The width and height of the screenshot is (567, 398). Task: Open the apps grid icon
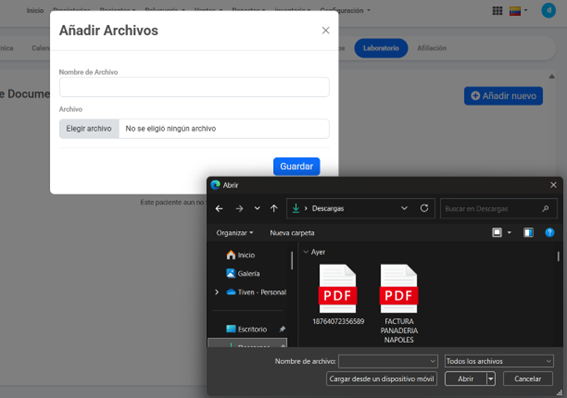(497, 11)
